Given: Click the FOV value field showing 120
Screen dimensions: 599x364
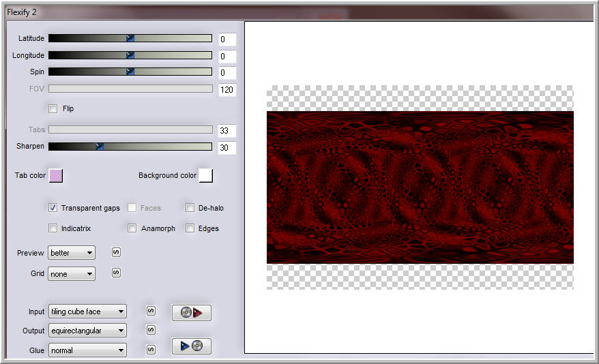Looking at the screenshot, I should (x=227, y=90).
